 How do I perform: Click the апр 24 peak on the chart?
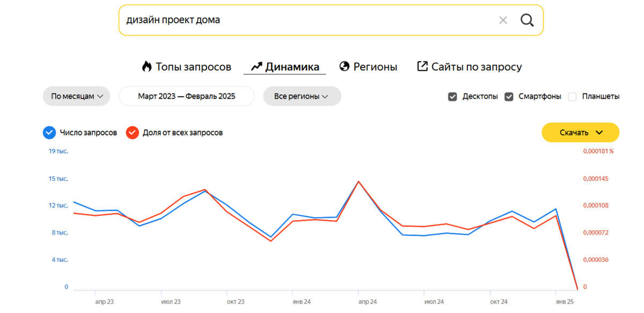358,181
